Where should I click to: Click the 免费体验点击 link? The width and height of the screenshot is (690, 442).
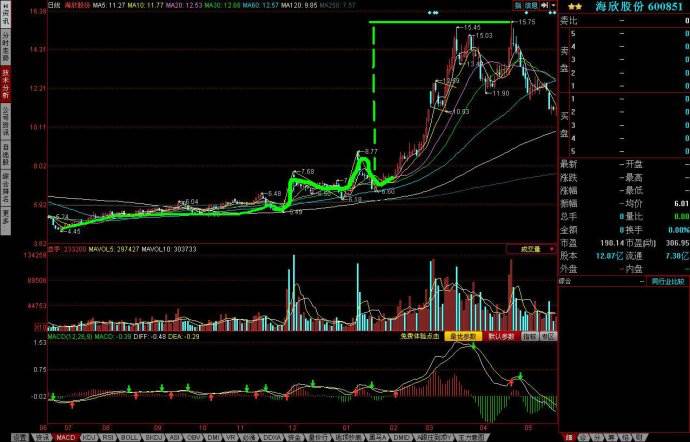click(420, 336)
